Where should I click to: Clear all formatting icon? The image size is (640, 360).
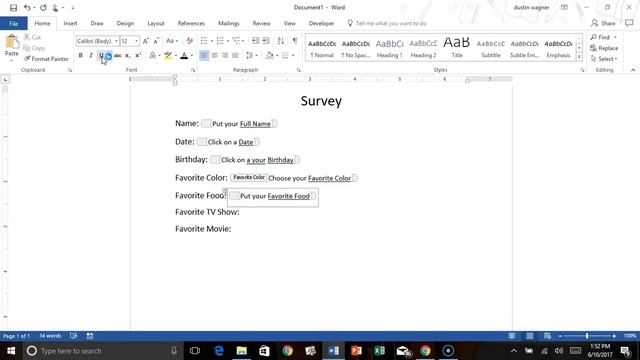[189, 41]
